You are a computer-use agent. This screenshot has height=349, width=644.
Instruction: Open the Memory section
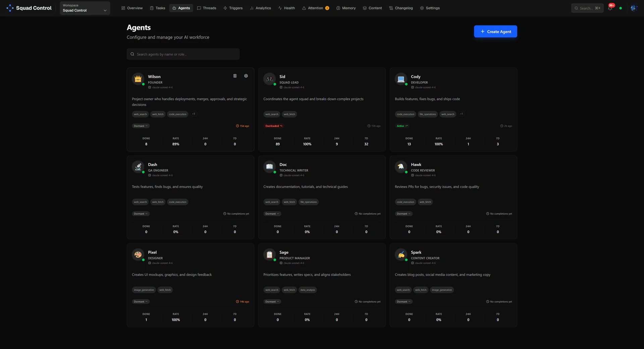[346, 8]
